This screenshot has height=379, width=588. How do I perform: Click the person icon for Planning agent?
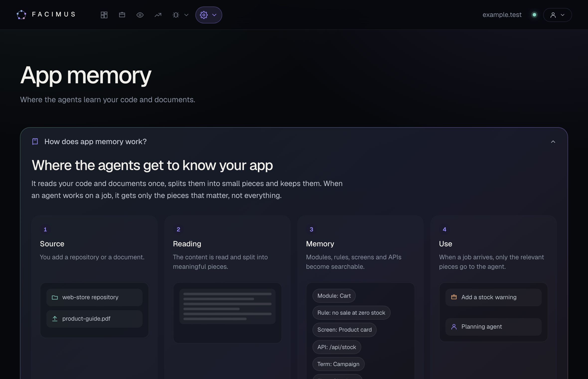454,327
